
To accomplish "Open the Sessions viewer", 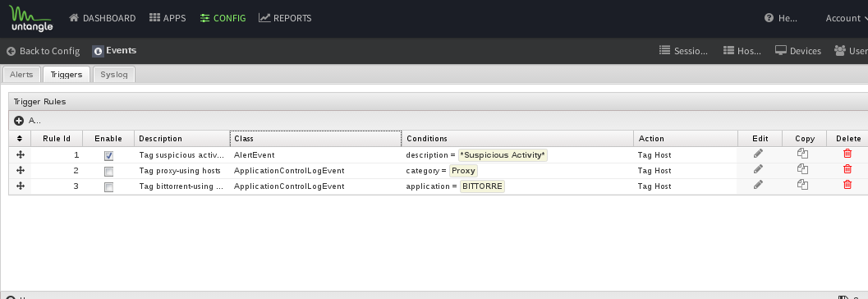I will (x=684, y=51).
